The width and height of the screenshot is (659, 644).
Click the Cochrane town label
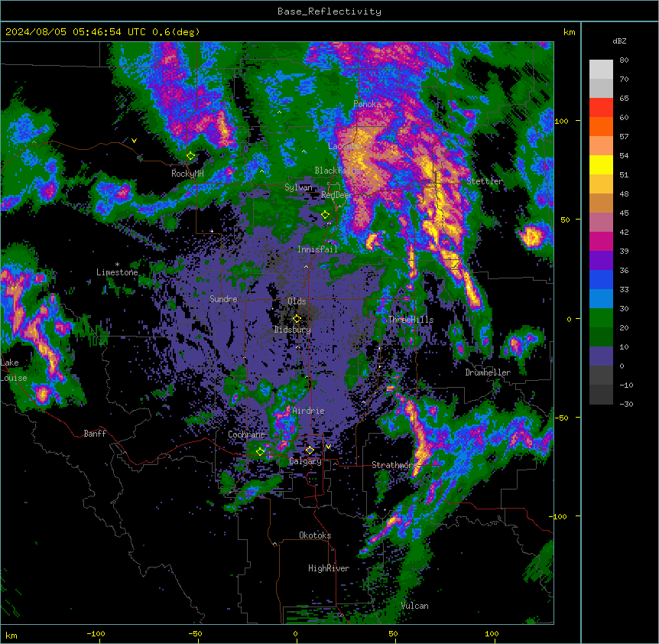(x=246, y=434)
